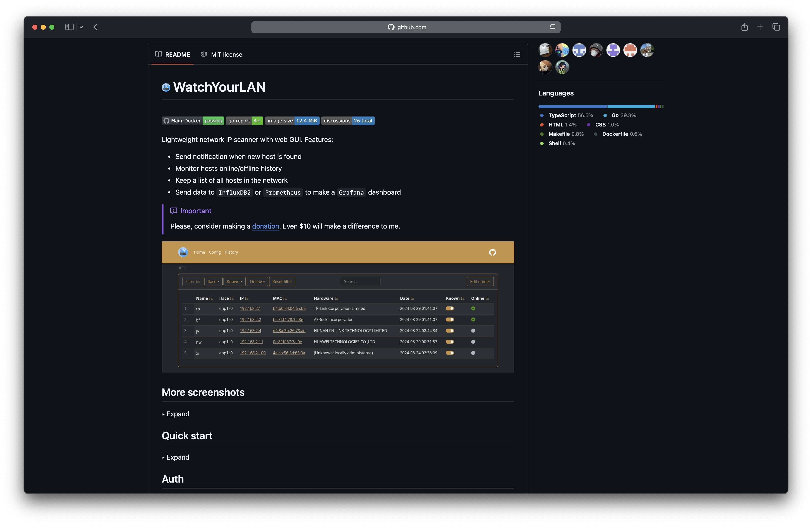Viewport: 812px width, 525px height.
Task: Click the TypeScript segment of the languages bar
Action: coord(573,107)
